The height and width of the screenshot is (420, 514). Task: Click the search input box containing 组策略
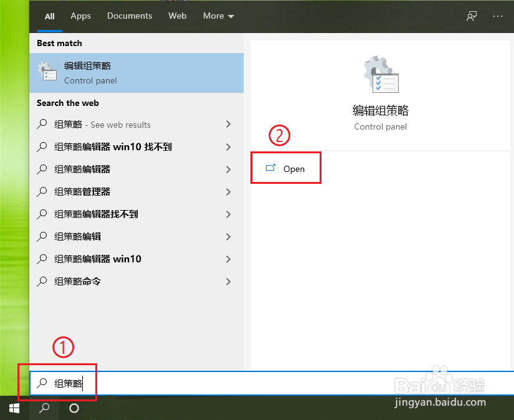point(272,383)
